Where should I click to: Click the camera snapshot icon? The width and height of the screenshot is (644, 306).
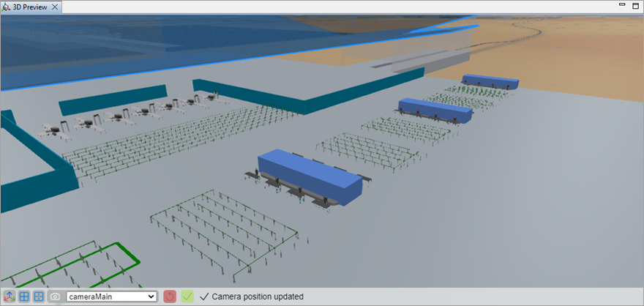(55, 296)
